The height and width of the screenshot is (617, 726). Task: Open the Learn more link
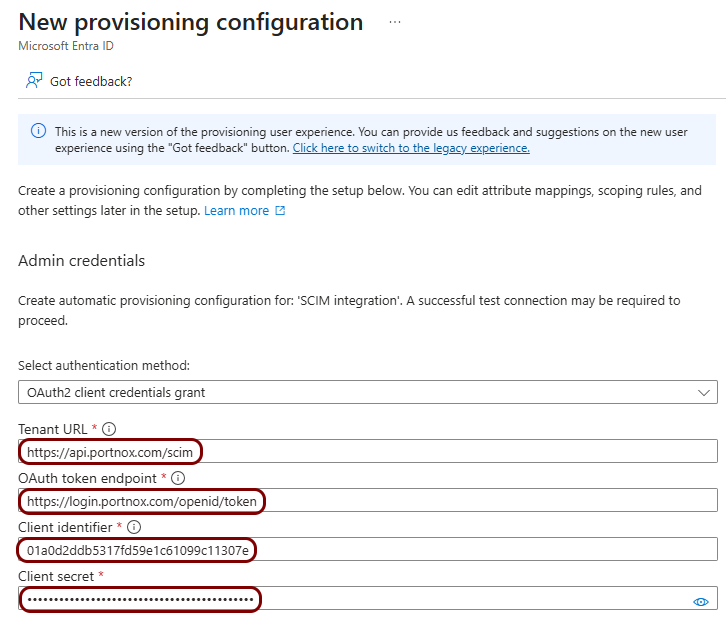click(237, 211)
